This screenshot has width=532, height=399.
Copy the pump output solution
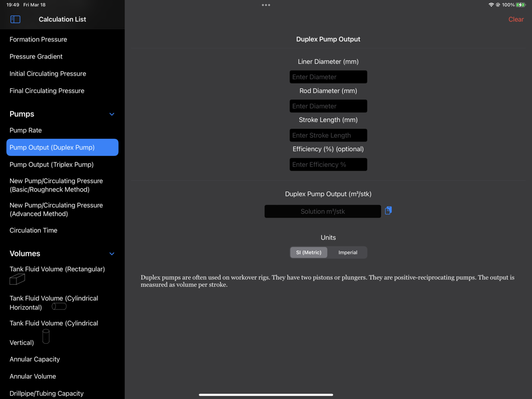point(388,211)
